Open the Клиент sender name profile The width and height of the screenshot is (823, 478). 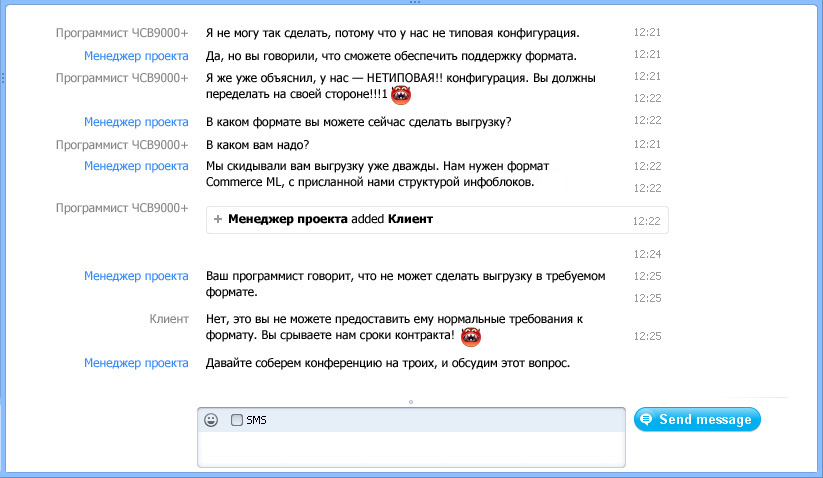tap(168, 319)
